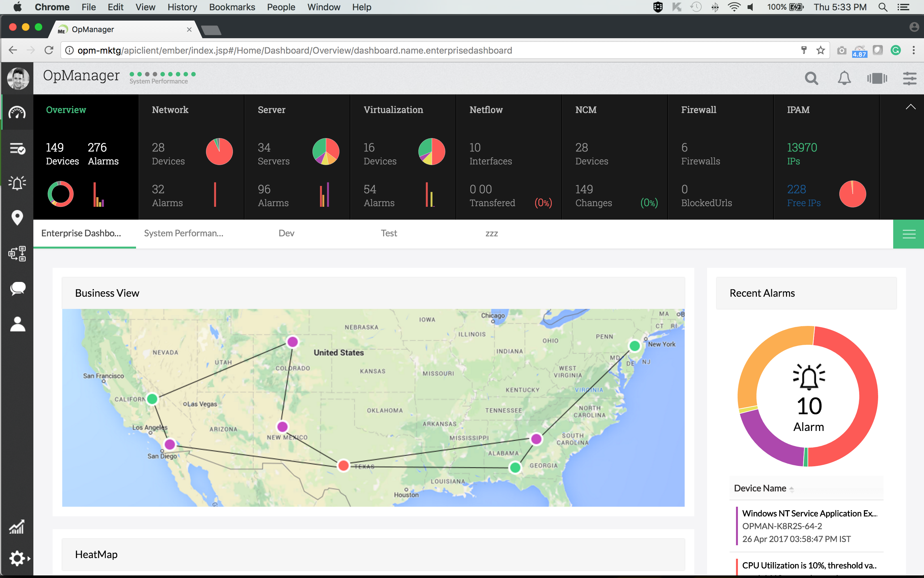Open the Maps pin sidebar icon
Viewport: 924px width, 578px height.
pos(17,218)
